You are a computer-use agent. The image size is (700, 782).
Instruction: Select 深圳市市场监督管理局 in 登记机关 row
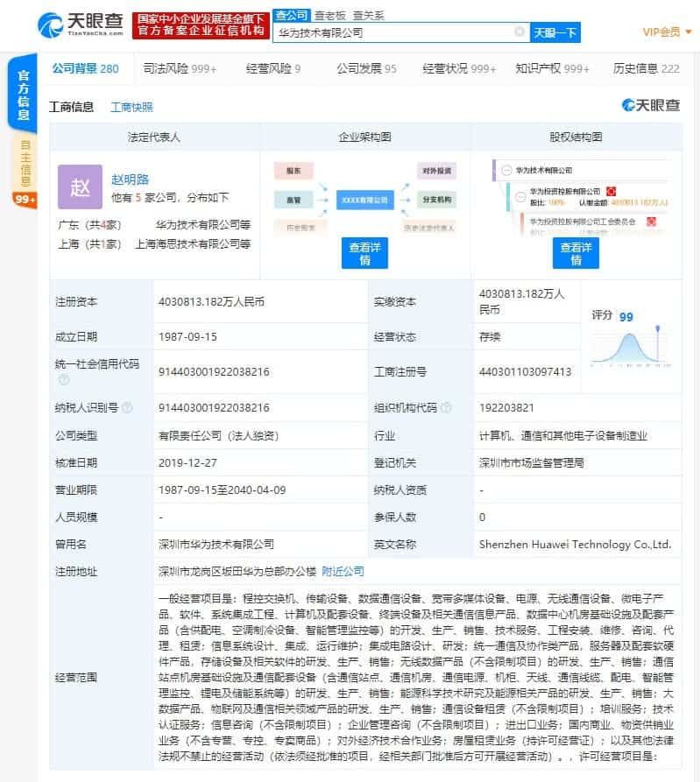532,463
